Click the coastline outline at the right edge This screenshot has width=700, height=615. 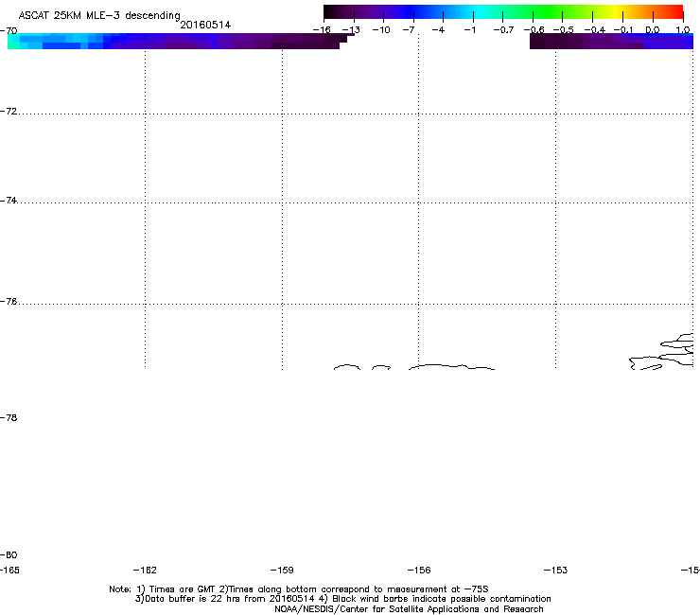click(x=661, y=352)
